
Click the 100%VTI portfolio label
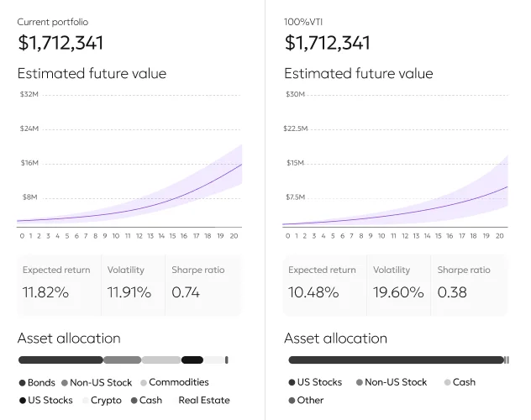[305, 22]
